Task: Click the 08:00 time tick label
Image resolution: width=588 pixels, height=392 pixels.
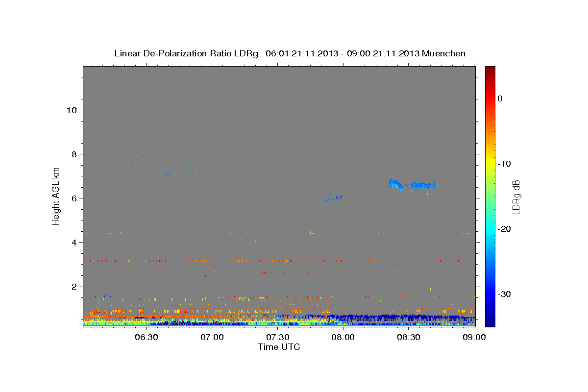Action: pyautogui.click(x=343, y=337)
